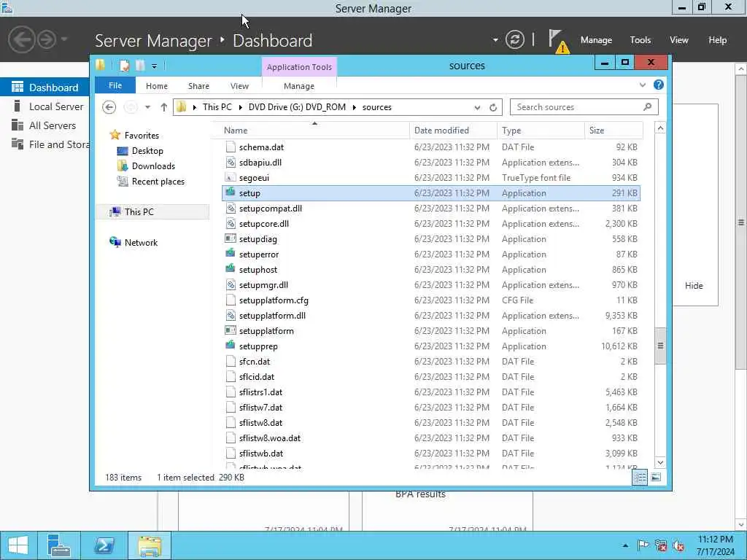Click the Properties quick access icon
The height and width of the screenshot is (560, 747).
(124, 66)
